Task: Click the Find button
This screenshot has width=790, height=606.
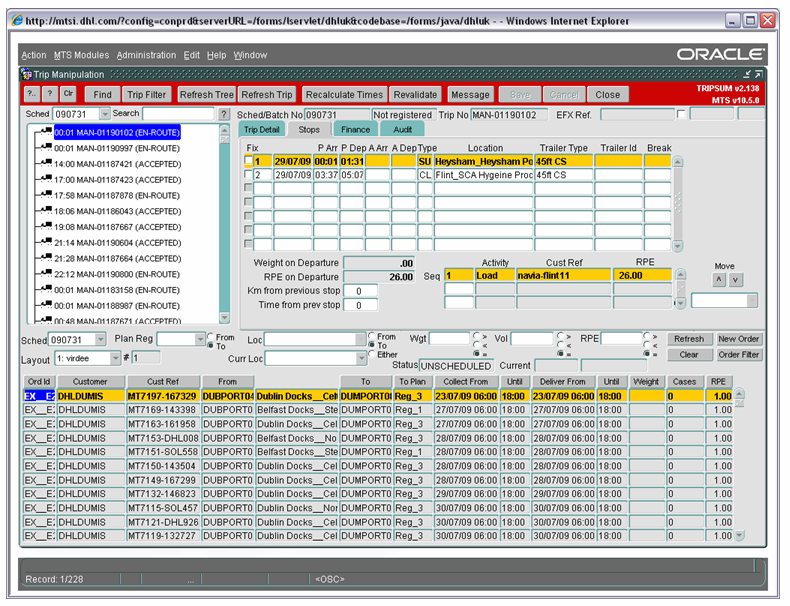Action: point(102,94)
